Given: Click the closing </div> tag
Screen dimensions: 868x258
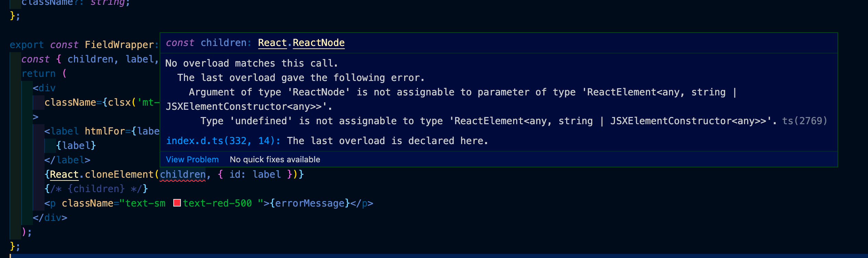Looking at the screenshot, I should (x=50, y=217).
